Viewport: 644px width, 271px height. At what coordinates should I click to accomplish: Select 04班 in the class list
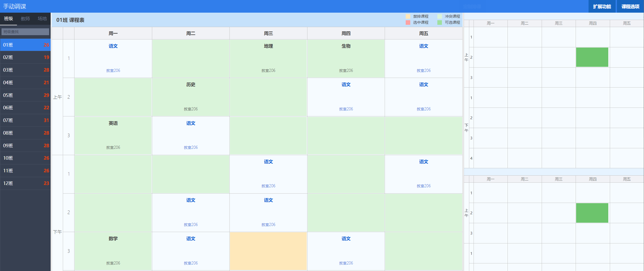(25, 83)
